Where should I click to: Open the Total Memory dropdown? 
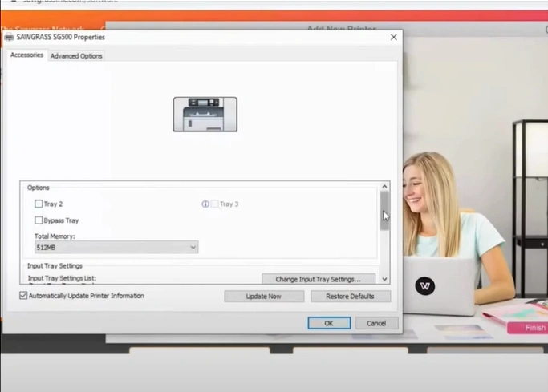(x=116, y=248)
